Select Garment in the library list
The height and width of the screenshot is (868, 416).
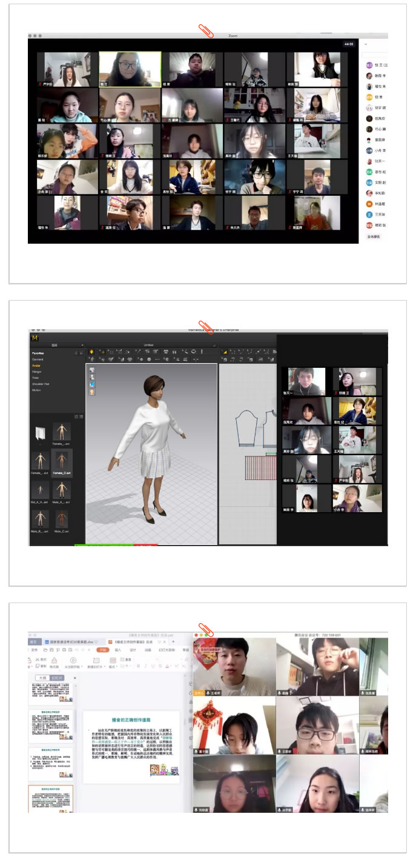pyautogui.click(x=38, y=359)
